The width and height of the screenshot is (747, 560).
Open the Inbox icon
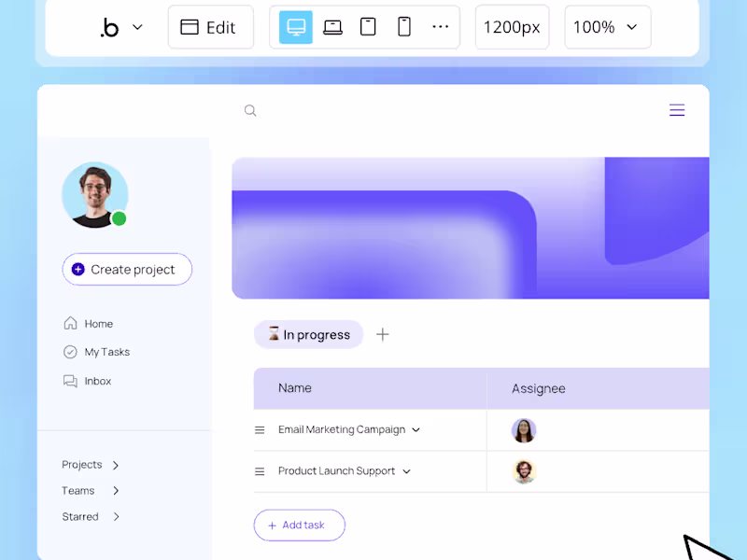(71, 381)
